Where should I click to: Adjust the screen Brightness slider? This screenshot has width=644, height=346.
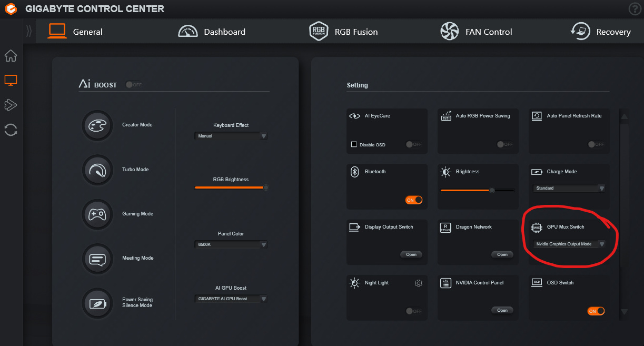pyautogui.click(x=492, y=190)
